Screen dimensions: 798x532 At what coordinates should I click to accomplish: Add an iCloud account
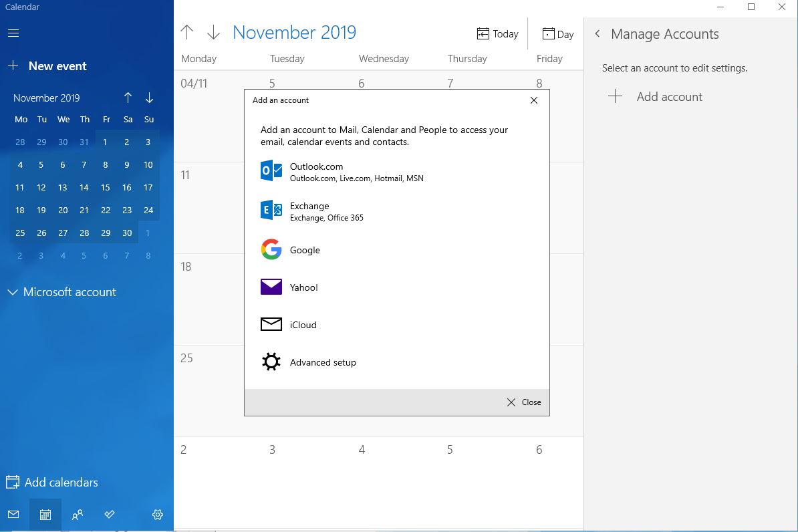302,325
